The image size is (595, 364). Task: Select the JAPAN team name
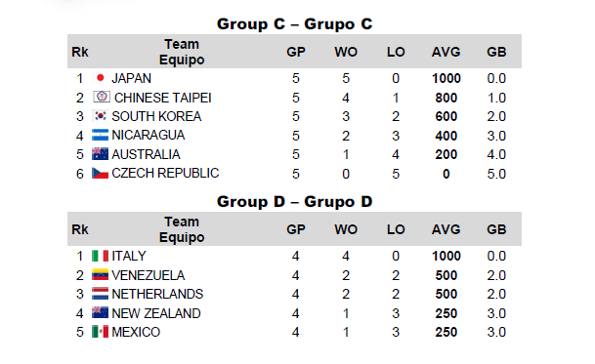131,78
